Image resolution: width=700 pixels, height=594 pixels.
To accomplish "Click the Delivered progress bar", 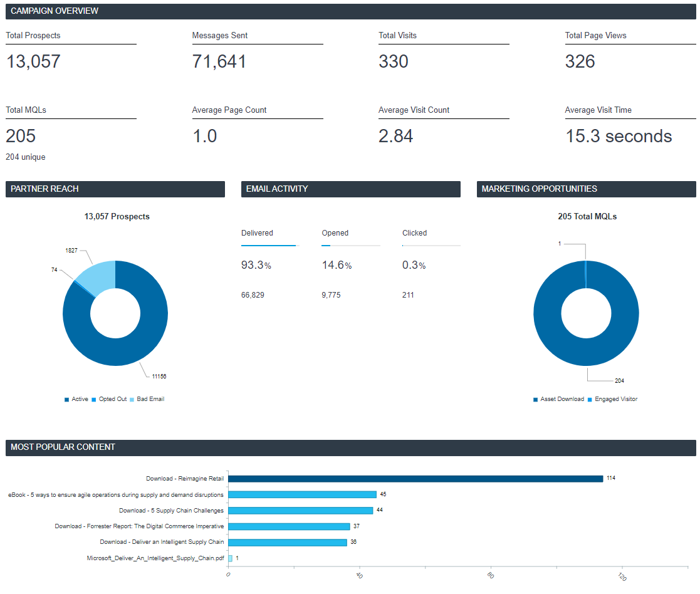I will coord(270,246).
